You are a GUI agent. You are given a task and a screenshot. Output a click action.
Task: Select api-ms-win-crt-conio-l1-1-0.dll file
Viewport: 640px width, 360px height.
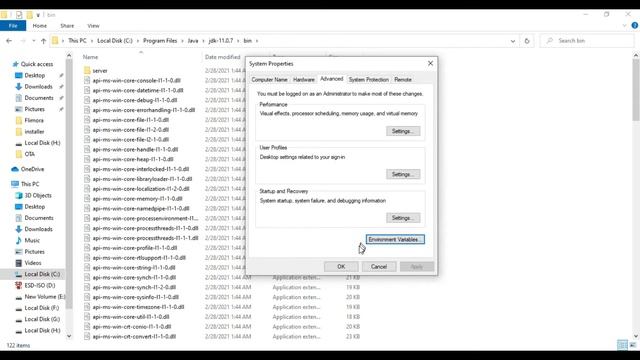tap(131, 327)
